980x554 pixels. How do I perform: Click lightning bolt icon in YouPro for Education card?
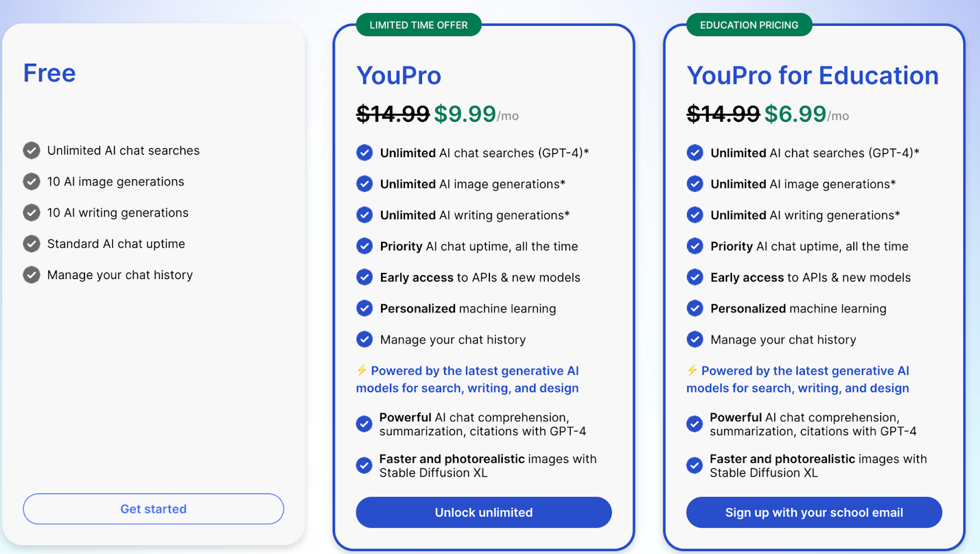(x=692, y=370)
